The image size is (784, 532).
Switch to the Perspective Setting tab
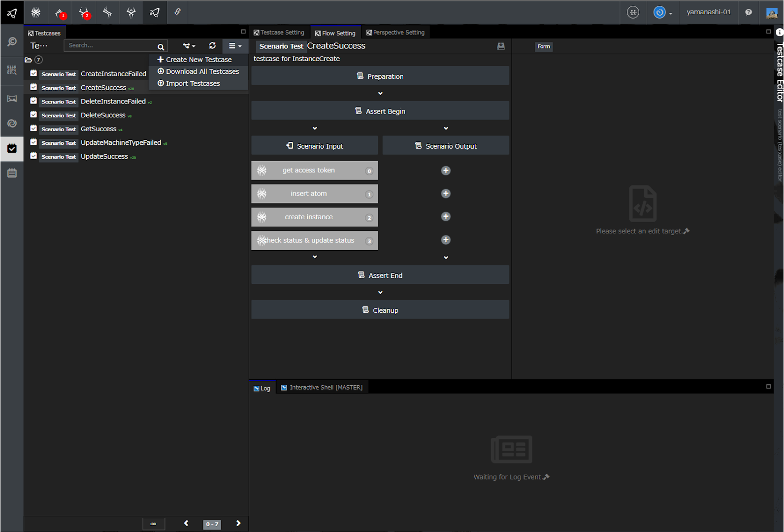(395, 33)
